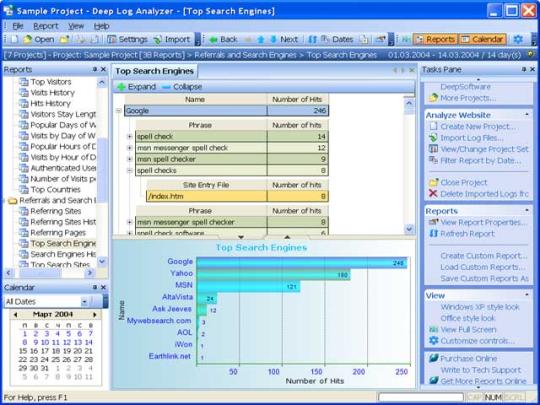Click the green Expand plus icon

(121, 87)
